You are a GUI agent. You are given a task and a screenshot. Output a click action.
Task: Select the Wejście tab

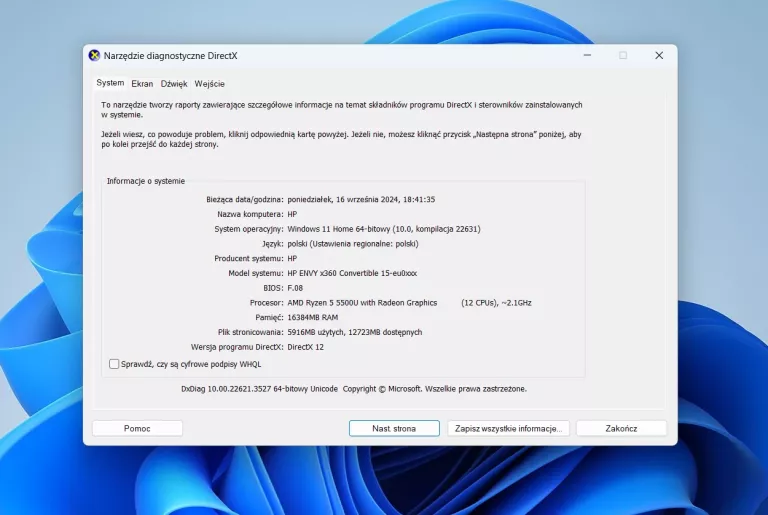click(x=210, y=84)
